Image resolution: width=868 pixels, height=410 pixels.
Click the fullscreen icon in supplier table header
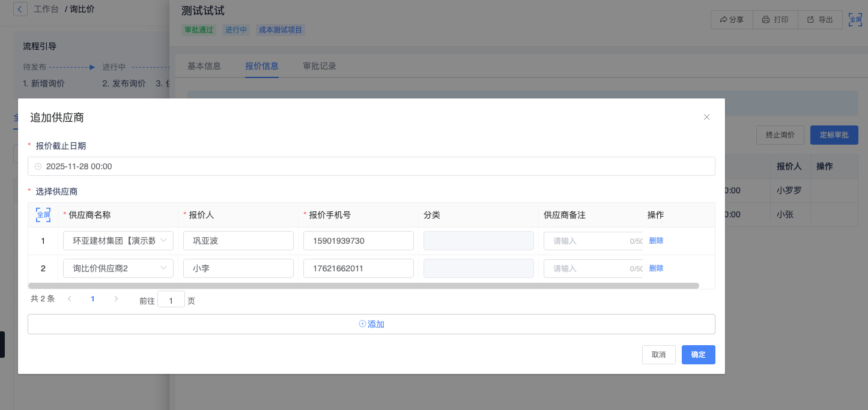click(x=43, y=215)
